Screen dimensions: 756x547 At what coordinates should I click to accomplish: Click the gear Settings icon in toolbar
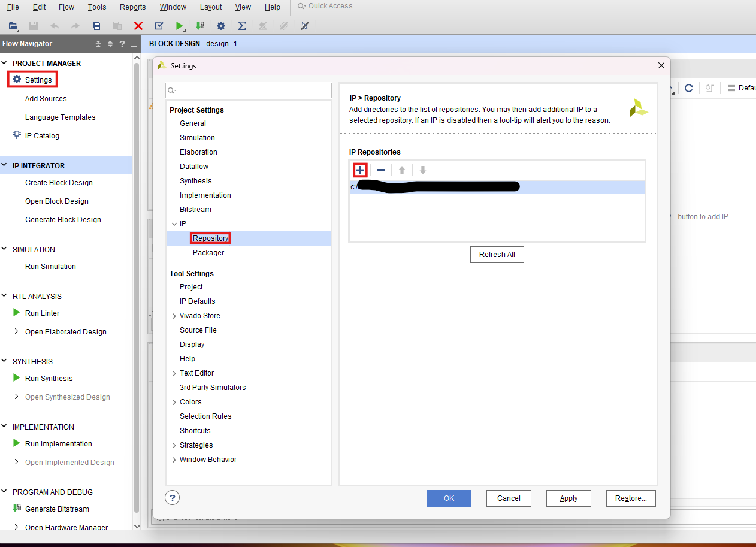tap(221, 26)
